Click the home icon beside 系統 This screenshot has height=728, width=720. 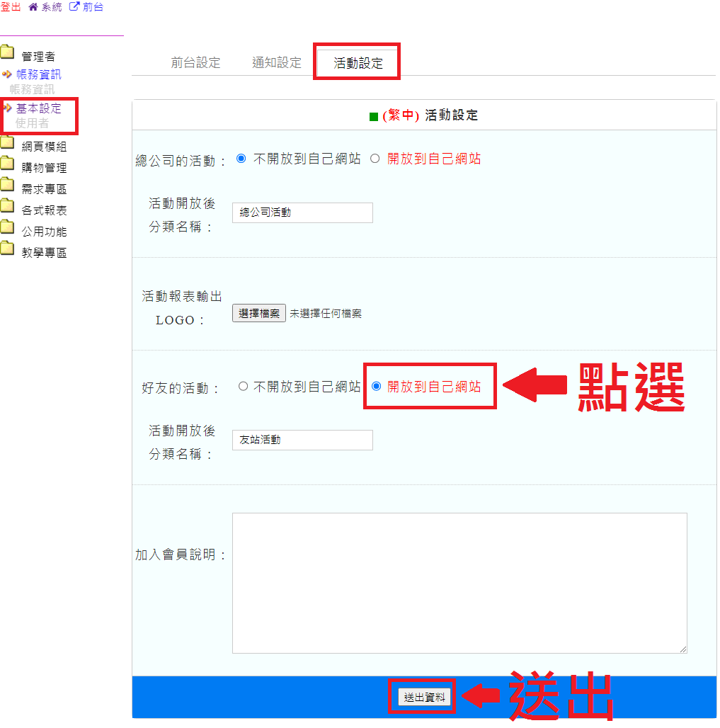[x=33, y=7]
